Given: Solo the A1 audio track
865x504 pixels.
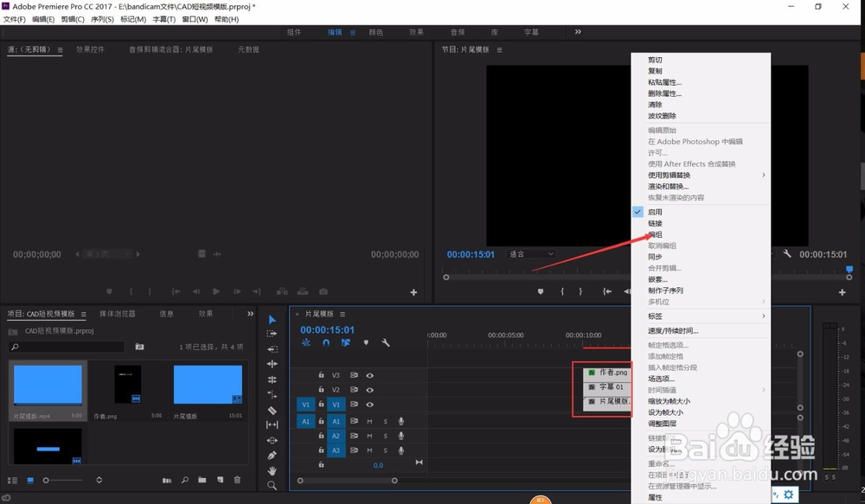Looking at the screenshot, I should (x=386, y=421).
